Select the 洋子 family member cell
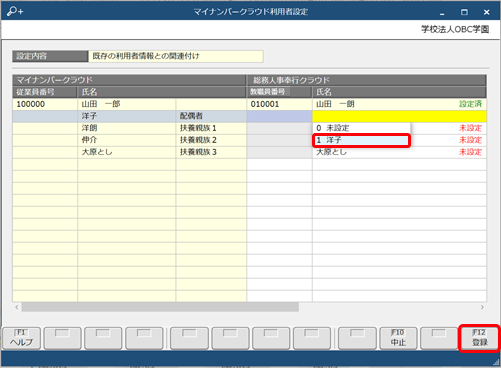The width and height of the screenshot is (501, 368). (x=127, y=116)
